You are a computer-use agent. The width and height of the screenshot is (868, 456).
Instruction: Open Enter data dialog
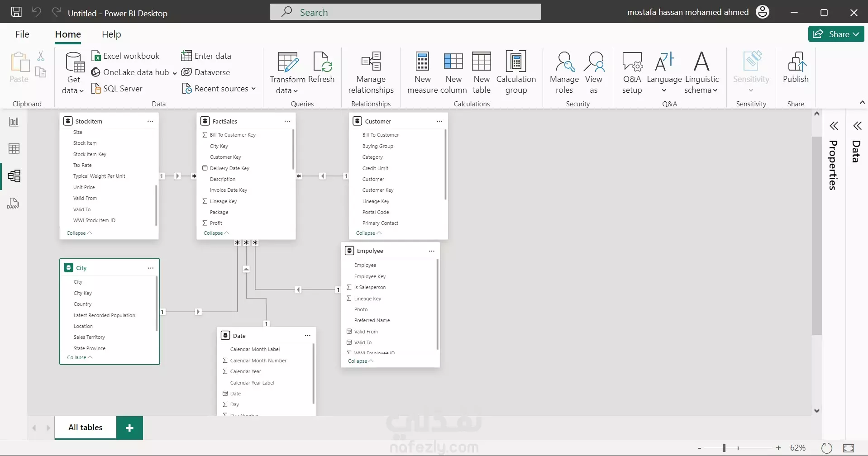click(206, 56)
